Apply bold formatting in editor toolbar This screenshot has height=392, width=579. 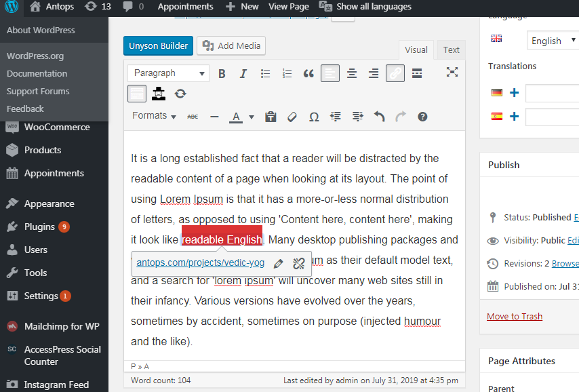[222, 73]
